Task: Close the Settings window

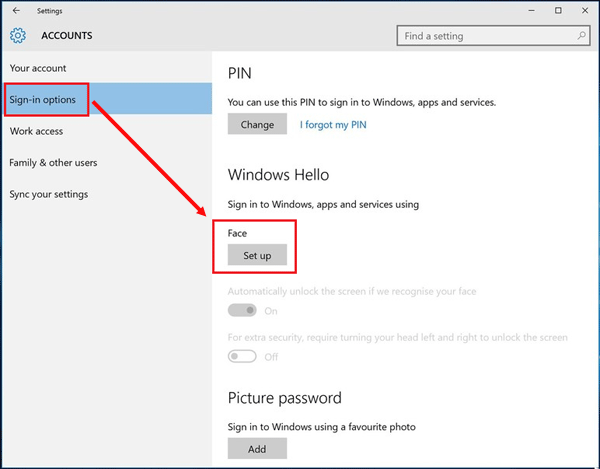Action: coord(585,11)
